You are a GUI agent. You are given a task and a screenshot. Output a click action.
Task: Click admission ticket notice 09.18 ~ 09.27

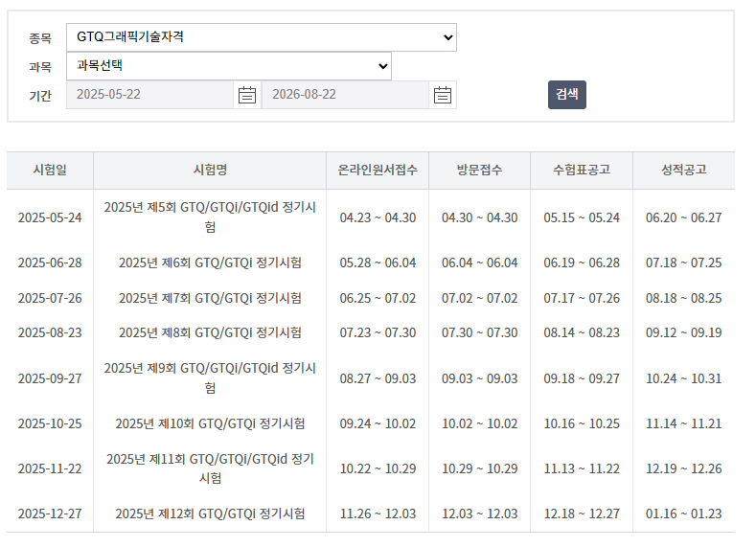pos(582,378)
